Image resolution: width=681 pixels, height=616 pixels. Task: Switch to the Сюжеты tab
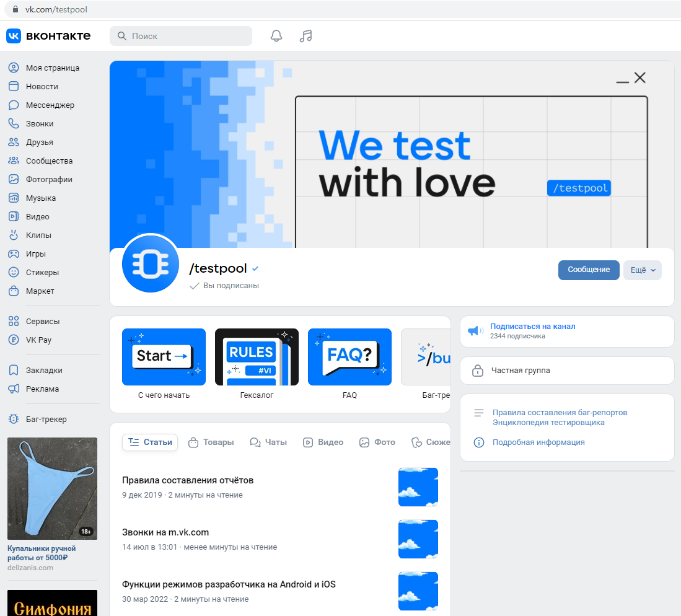coord(430,442)
